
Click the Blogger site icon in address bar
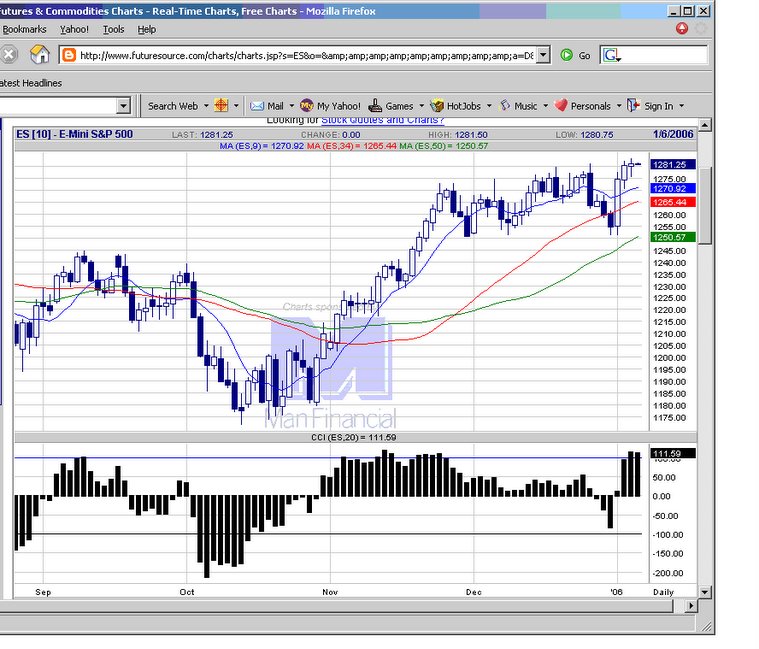coord(69,55)
